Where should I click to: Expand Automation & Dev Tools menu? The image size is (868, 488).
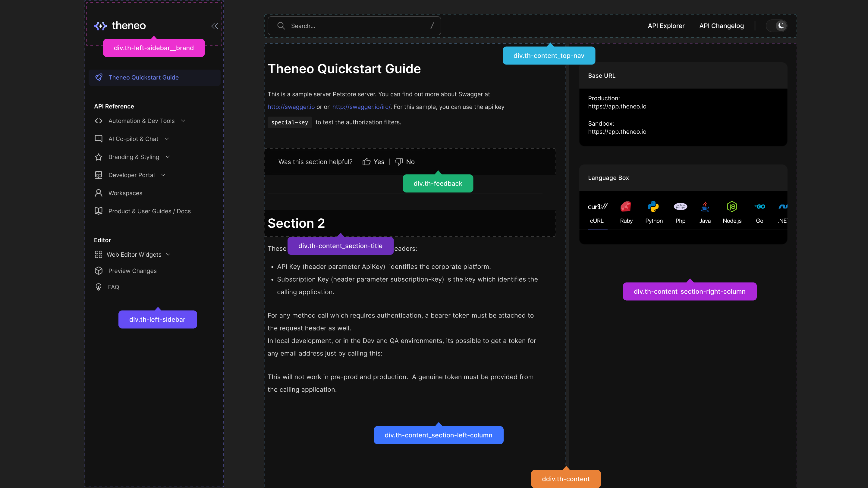point(183,120)
